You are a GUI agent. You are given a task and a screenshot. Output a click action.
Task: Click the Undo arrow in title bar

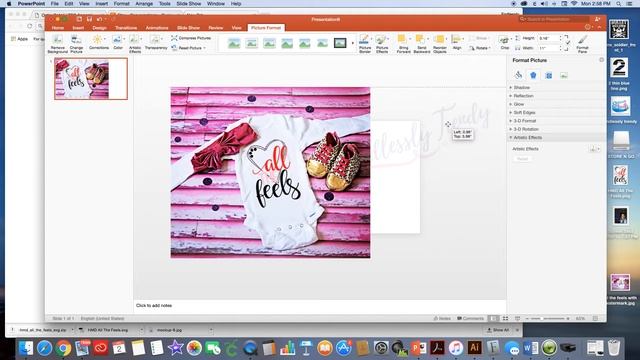click(x=99, y=19)
